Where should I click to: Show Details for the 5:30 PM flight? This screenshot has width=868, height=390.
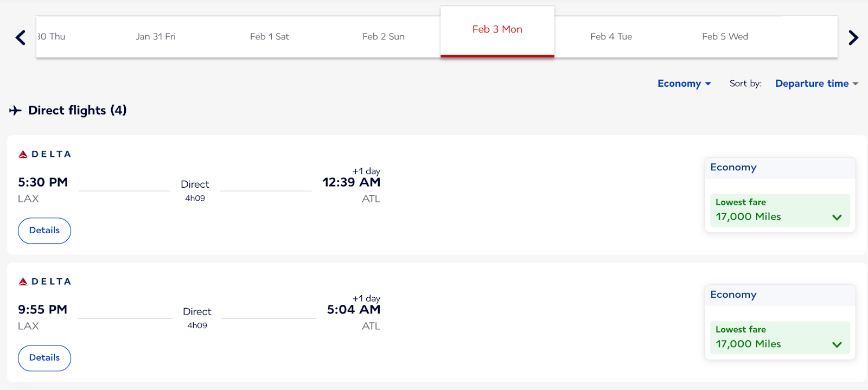click(x=44, y=231)
